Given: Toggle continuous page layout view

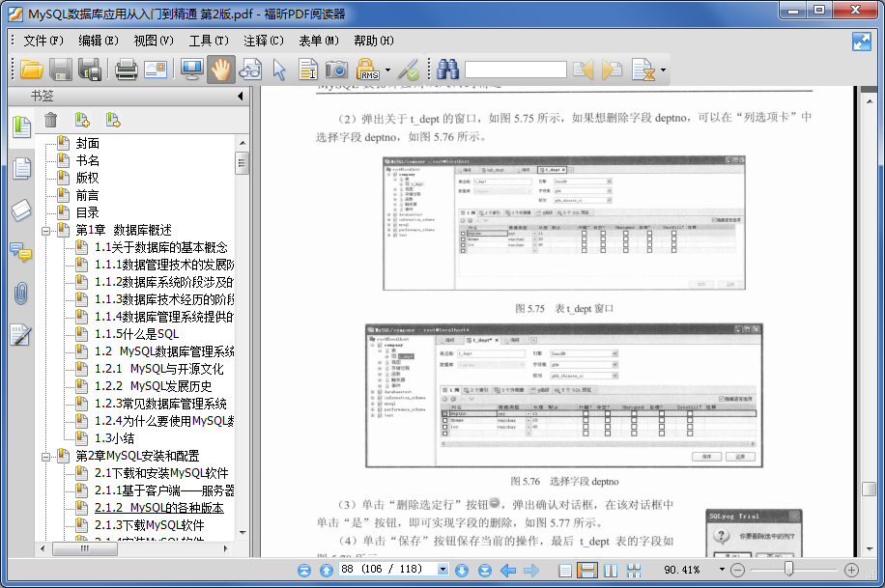Looking at the screenshot, I should click(x=587, y=570).
